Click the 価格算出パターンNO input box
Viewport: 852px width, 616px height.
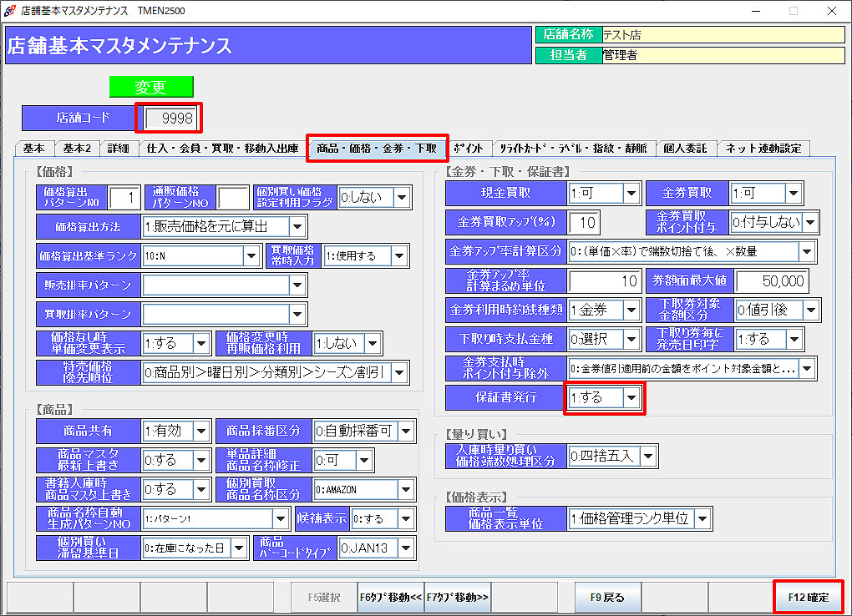click(124, 198)
